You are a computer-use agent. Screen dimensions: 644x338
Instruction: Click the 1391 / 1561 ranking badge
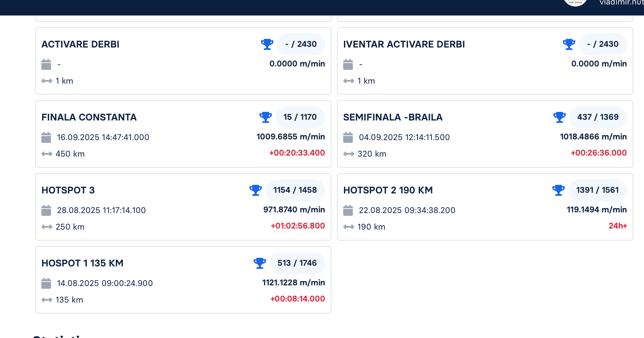(x=597, y=190)
